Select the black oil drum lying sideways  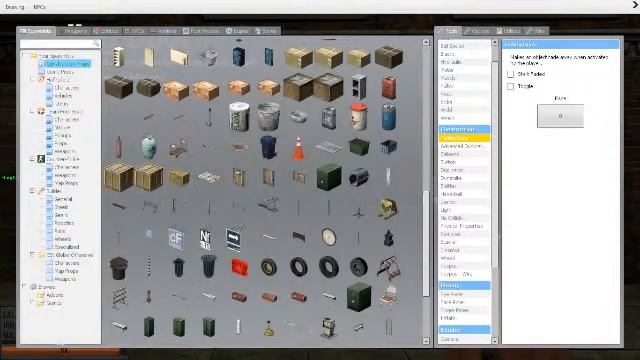pyautogui.click(x=359, y=177)
